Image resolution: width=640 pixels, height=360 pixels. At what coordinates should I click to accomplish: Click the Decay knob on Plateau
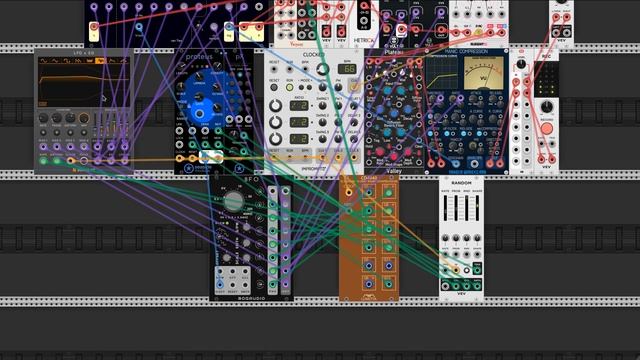pyautogui.click(x=407, y=110)
